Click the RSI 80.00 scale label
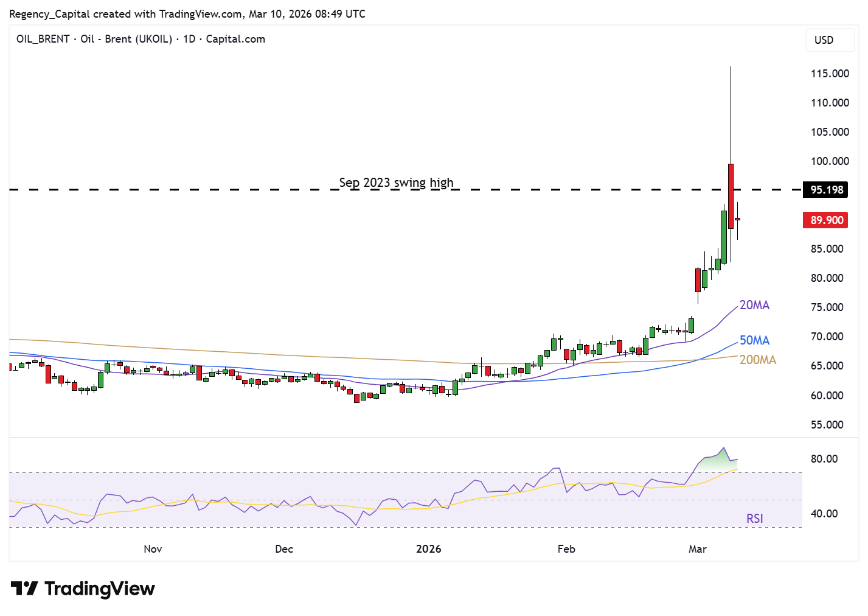The height and width of the screenshot is (616, 868). [824, 459]
